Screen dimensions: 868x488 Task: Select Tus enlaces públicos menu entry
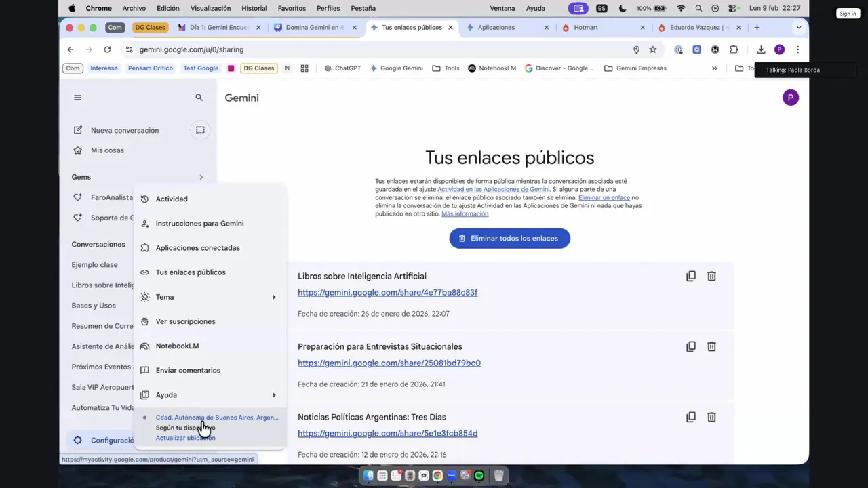[x=209, y=272]
